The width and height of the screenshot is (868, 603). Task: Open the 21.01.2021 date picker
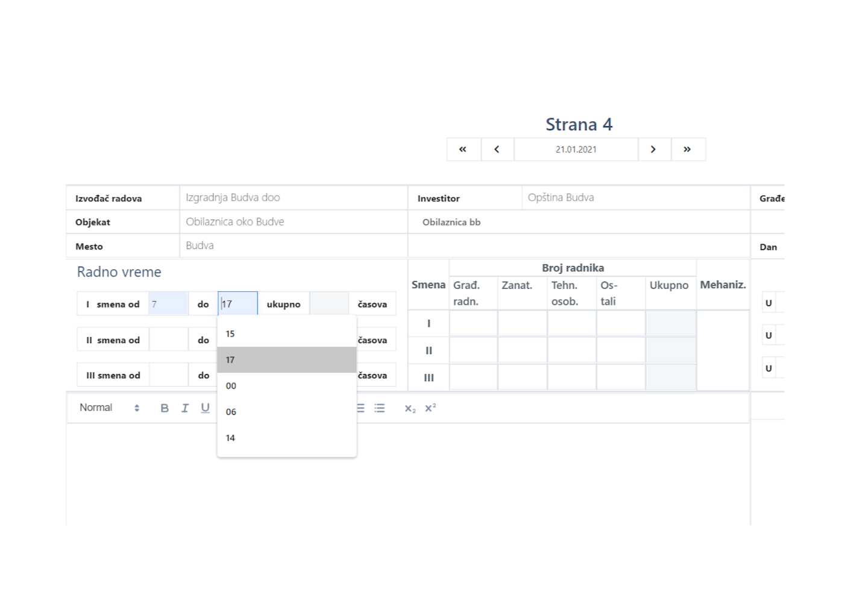tap(576, 150)
